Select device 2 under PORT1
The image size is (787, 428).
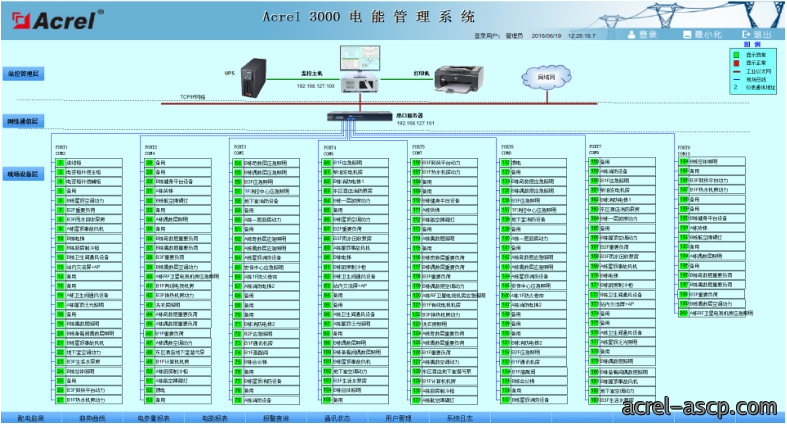tap(88, 163)
